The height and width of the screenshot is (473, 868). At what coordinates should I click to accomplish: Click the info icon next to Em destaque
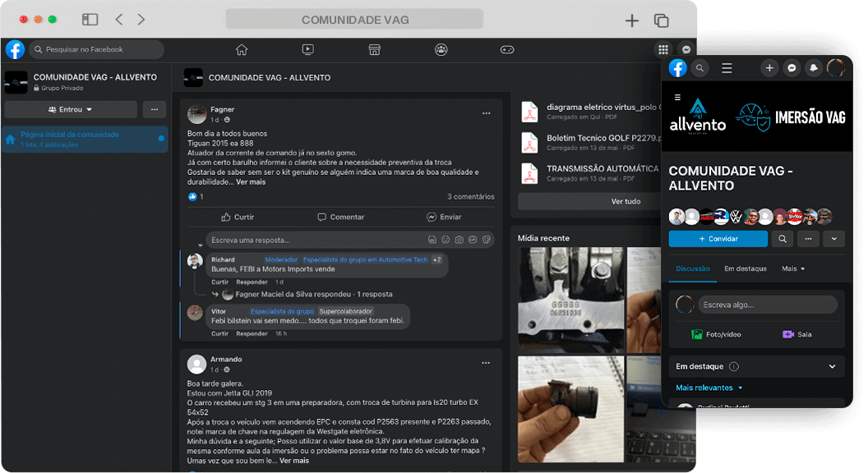733,366
